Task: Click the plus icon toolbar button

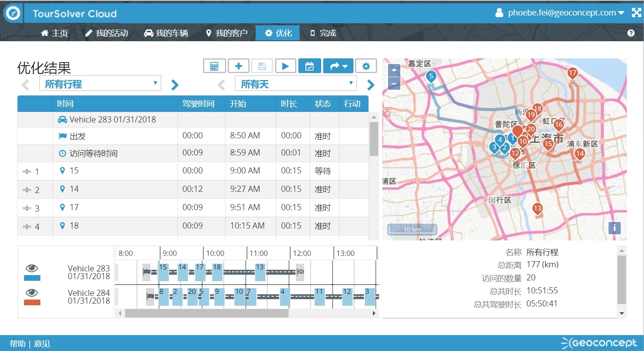Action: pos(238,66)
